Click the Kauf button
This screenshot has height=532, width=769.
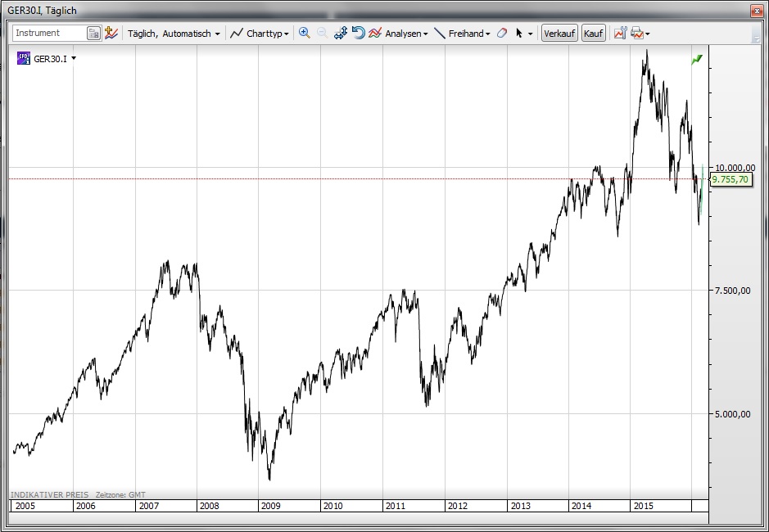pyautogui.click(x=594, y=34)
